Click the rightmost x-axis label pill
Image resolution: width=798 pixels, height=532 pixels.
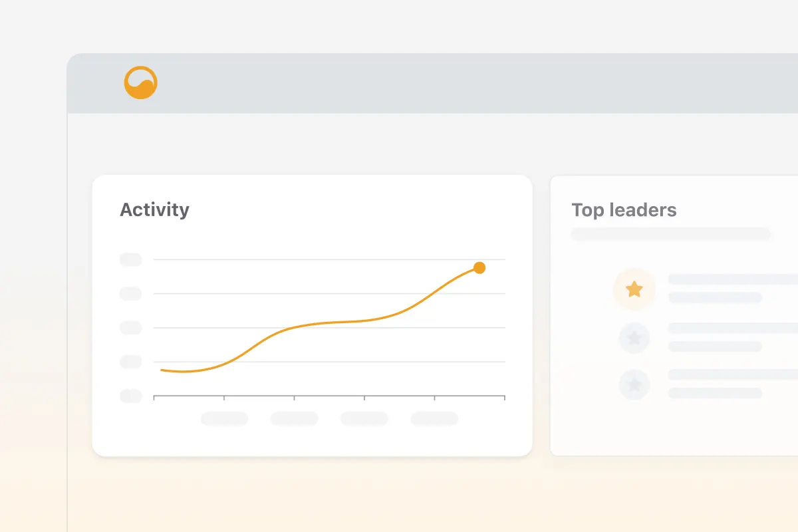point(434,418)
